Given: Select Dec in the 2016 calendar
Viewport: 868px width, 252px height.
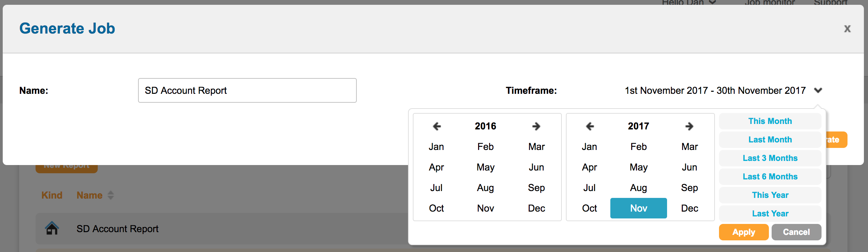Looking at the screenshot, I should [536, 208].
